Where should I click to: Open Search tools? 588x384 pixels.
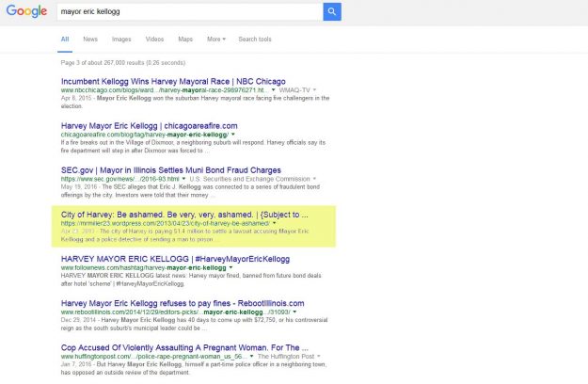click(255, 39)
